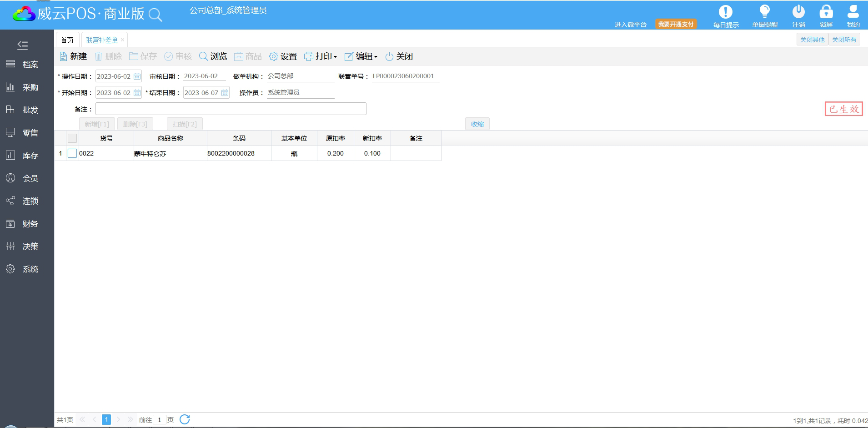Open the 我的 profile icon

(x=853, y=12)
